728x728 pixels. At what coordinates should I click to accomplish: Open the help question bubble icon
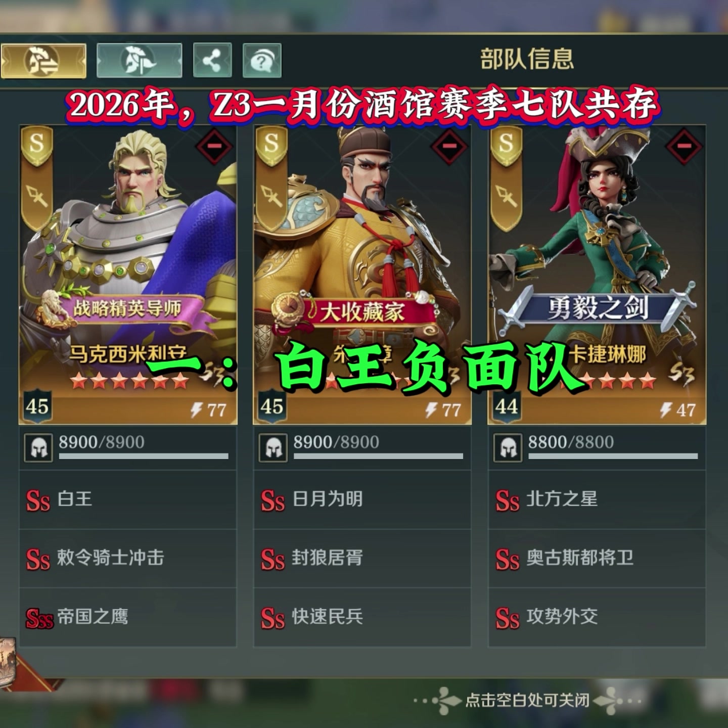262,61
